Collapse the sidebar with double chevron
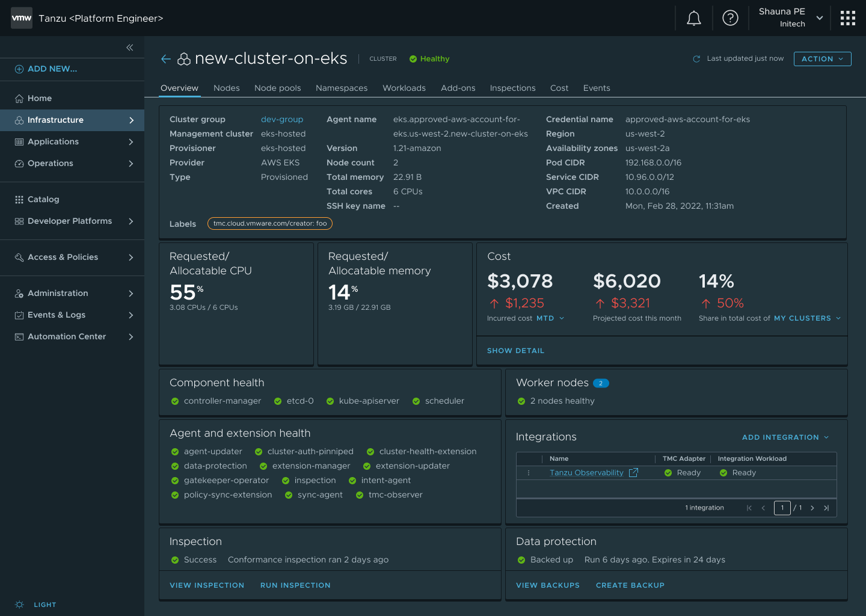 [130, 48]
